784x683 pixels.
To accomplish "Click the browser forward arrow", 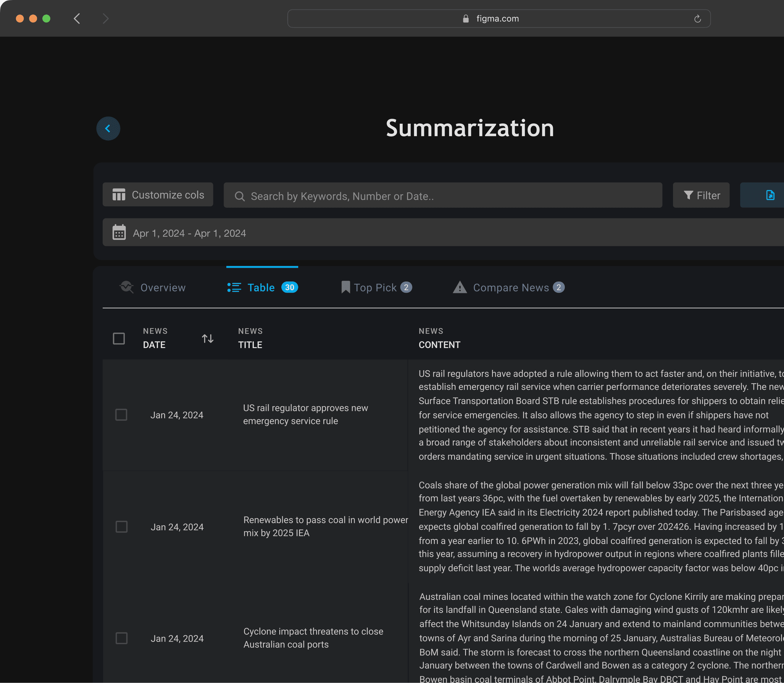I will click(x=106, y=19).
